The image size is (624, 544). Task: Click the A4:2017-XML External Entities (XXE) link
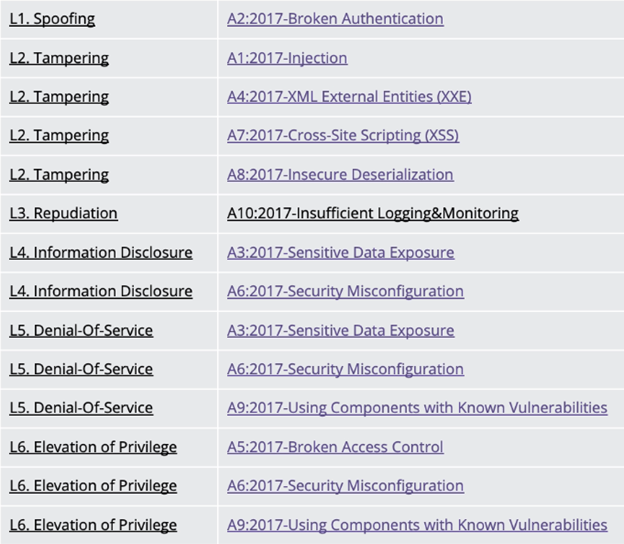click(349, 97)
